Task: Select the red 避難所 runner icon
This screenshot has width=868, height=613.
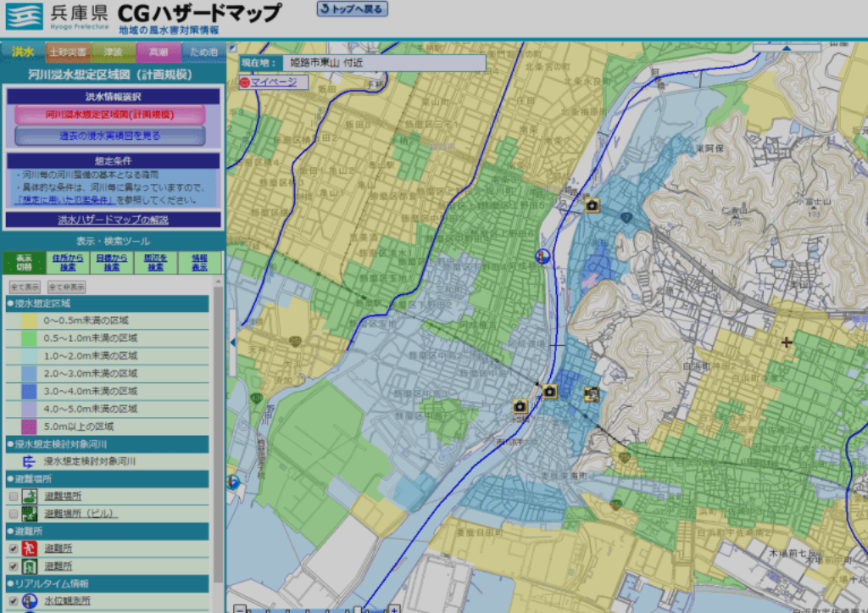Action: [x=29, y=549]
